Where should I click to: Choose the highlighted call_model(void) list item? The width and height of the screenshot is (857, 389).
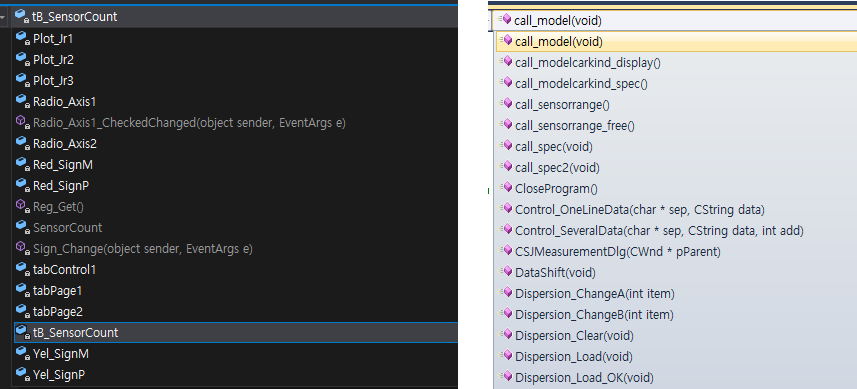pyautogui.click(x=677, y=42)
